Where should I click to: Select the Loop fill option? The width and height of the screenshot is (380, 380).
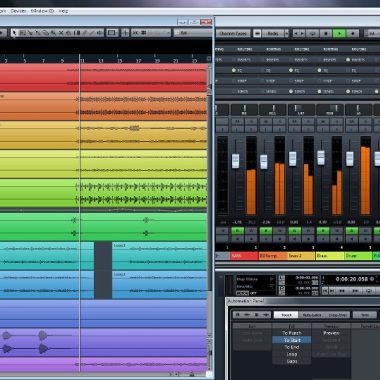coord(292,354)
